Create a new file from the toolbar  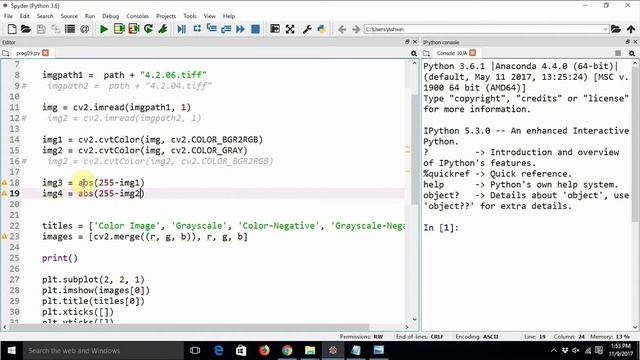[12, 29]
